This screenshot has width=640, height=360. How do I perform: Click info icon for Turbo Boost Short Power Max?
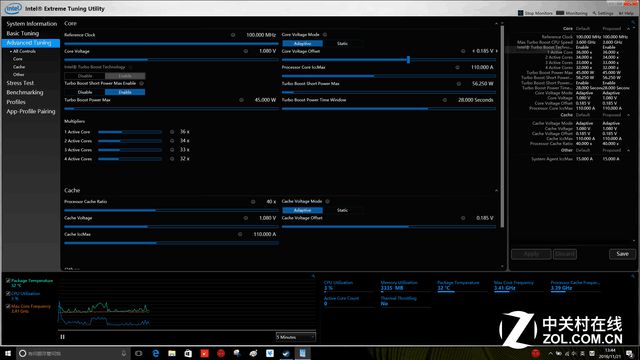459,84
